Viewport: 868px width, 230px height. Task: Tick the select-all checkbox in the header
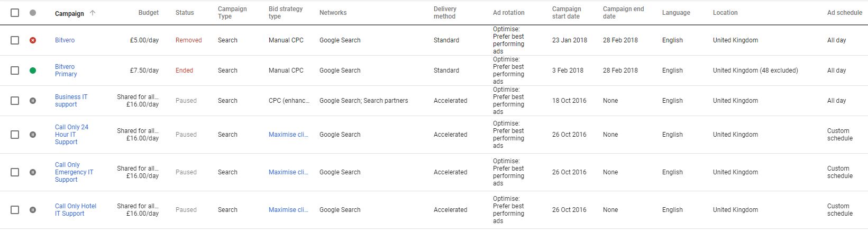[x=15, y=13]
